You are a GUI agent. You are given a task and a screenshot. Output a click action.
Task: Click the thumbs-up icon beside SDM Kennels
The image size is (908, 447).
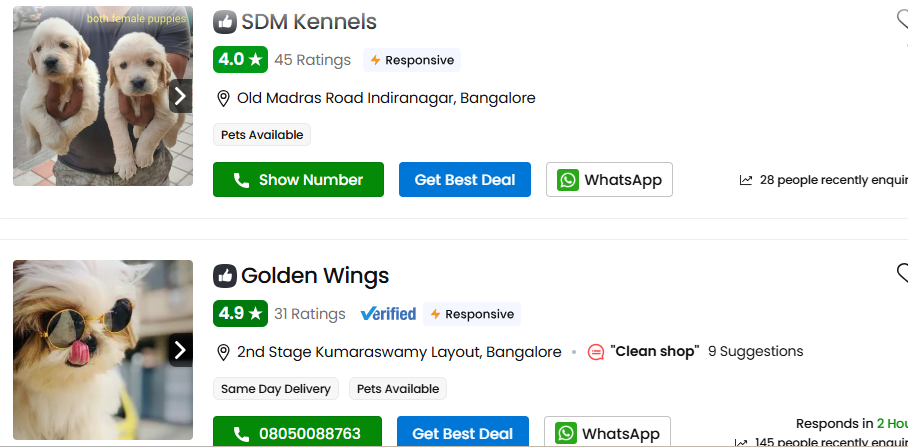click(224, 22)
